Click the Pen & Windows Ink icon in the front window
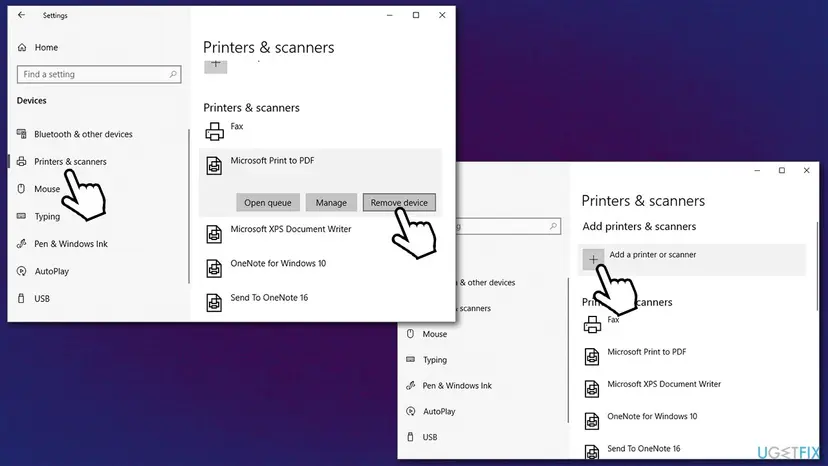This screenshot has height=466, width=828. pos(22,244)
